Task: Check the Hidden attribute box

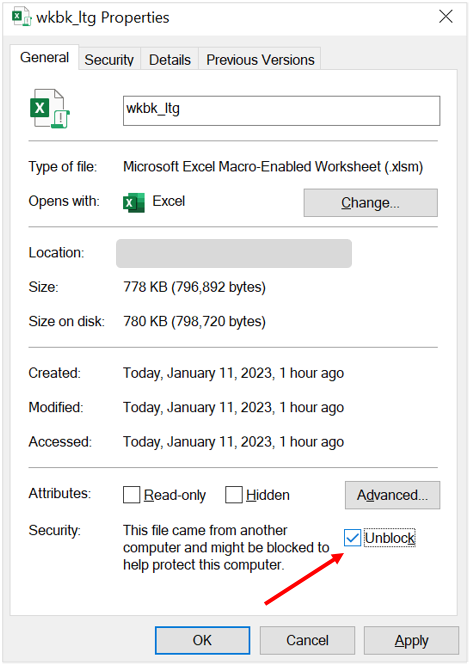Action: point(234,495)
